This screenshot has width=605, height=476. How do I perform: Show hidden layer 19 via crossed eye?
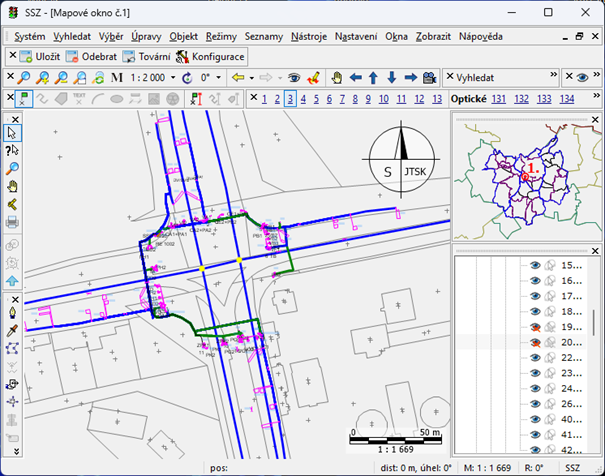point(535,327)
